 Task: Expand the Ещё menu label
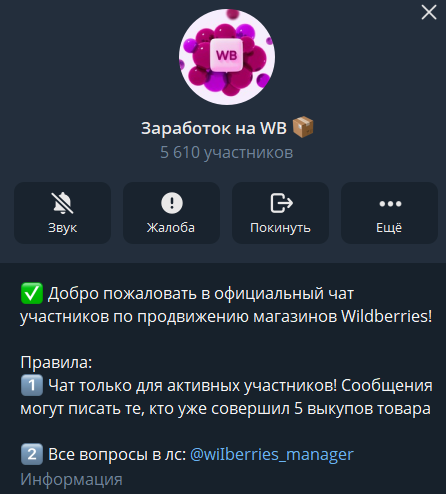coord(389,228)
